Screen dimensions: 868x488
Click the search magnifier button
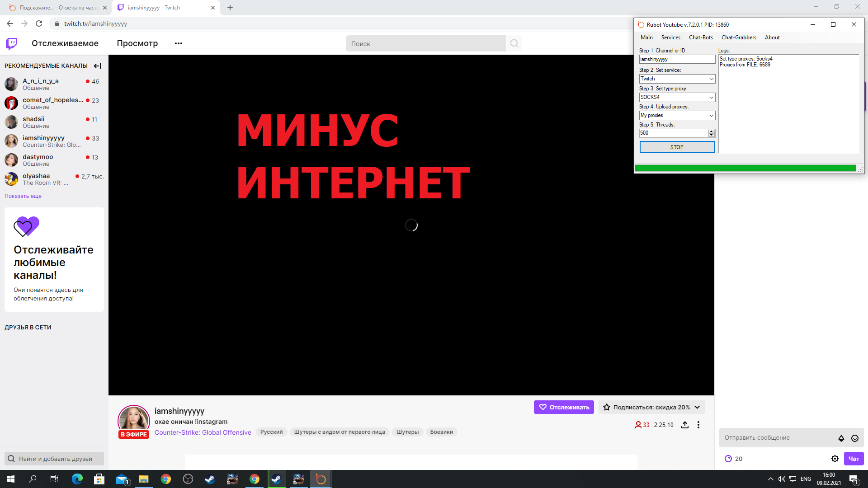coord(514,43)
